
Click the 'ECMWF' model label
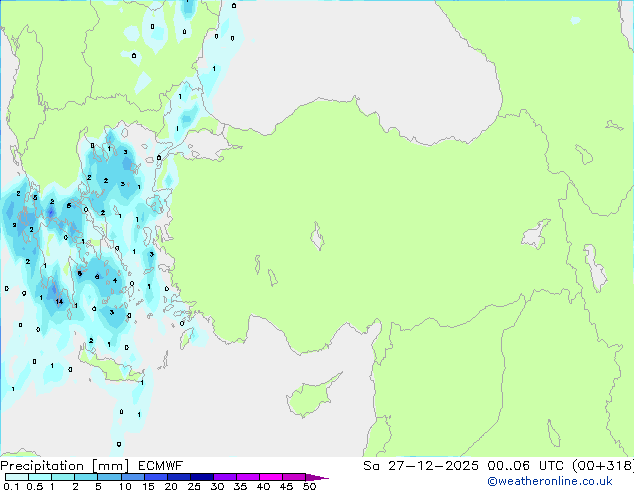coord(161,466)
